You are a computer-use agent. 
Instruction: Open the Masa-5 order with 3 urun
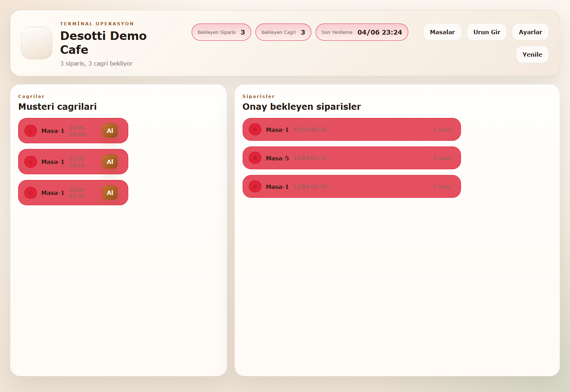[352, 158]
